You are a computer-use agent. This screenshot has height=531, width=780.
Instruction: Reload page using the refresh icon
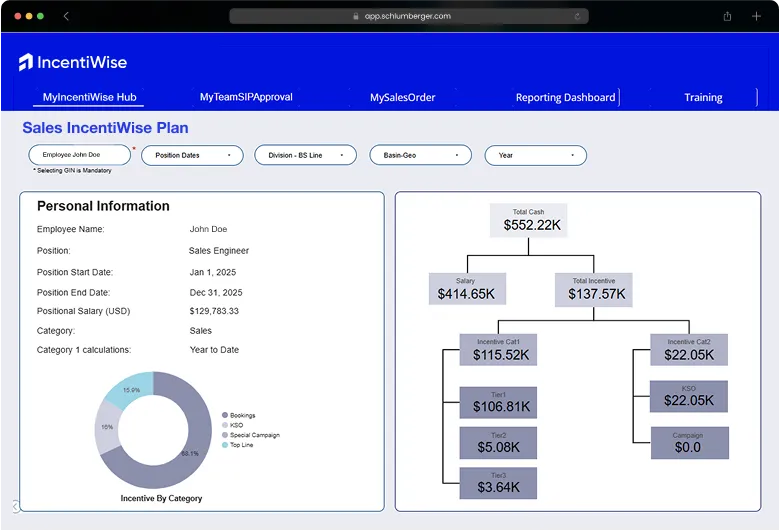pos(577,16)
